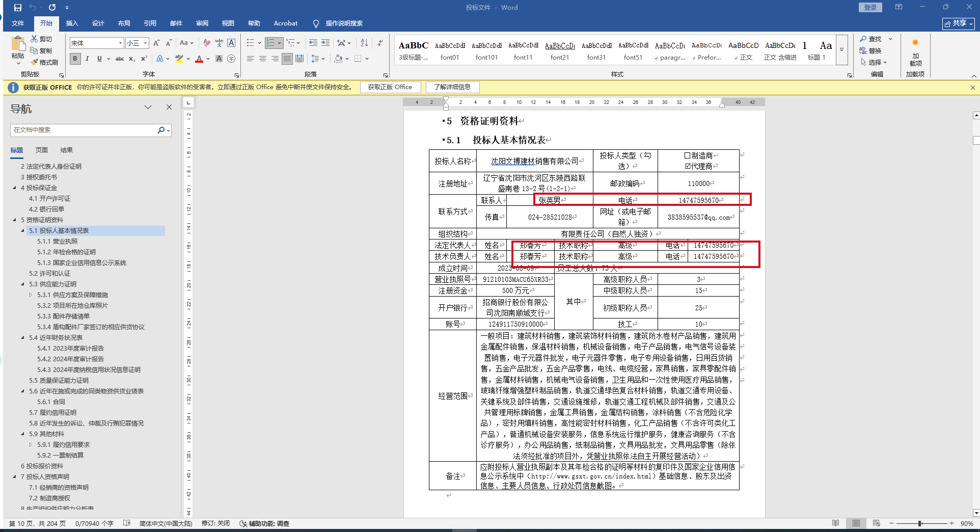Toggle Bold formatting

point(75,59)
